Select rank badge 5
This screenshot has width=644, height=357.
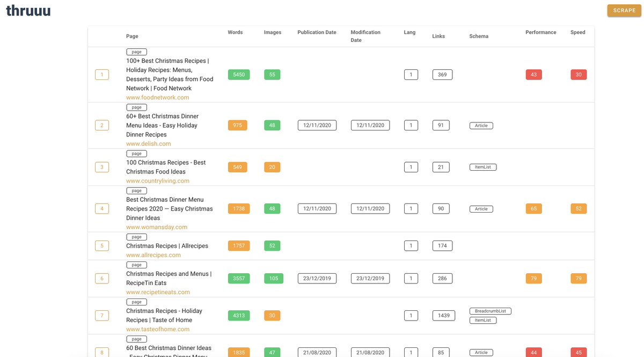102,246
